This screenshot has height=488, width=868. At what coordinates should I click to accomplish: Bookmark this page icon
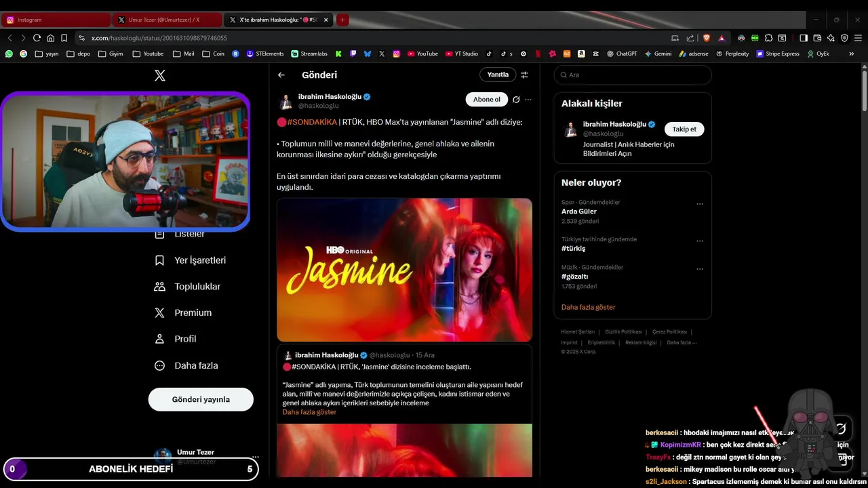[x=64, y=38]
